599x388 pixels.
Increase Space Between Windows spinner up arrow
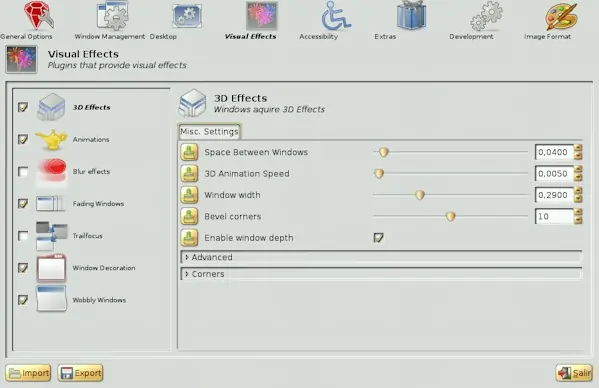pos(578,148)
